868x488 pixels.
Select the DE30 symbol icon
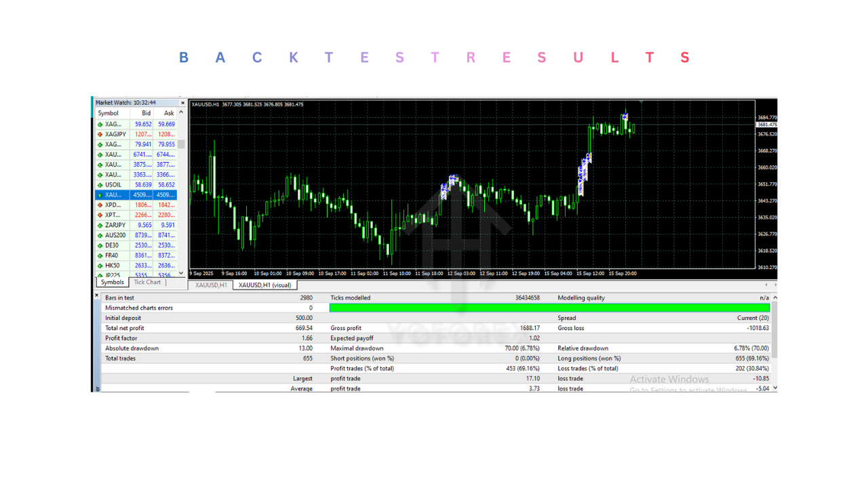[x=99, y=245]
